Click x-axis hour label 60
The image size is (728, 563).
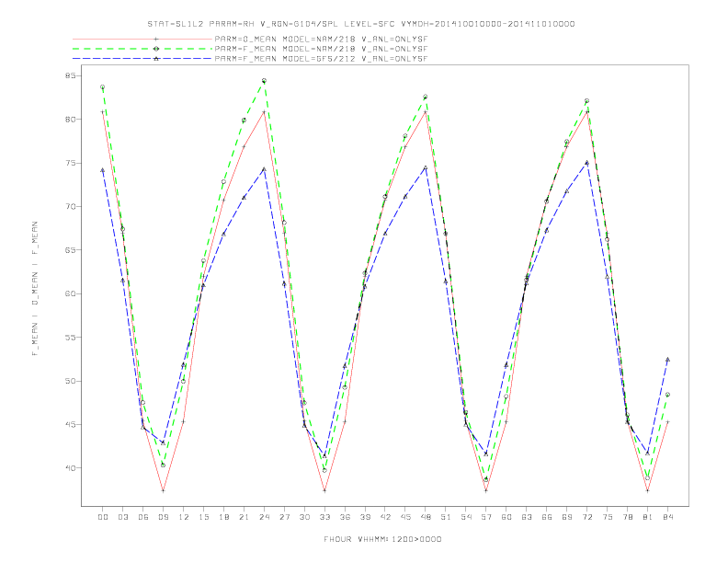point(506,517)
